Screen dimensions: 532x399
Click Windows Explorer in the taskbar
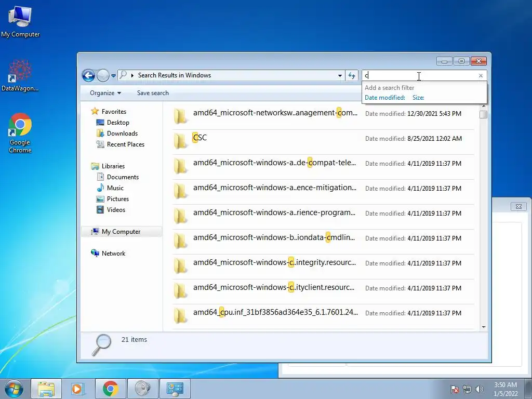coord(46,389)
